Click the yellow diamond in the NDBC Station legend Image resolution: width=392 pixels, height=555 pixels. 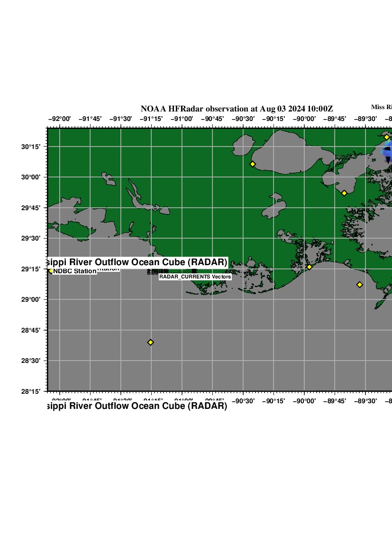tap(50, 271)
